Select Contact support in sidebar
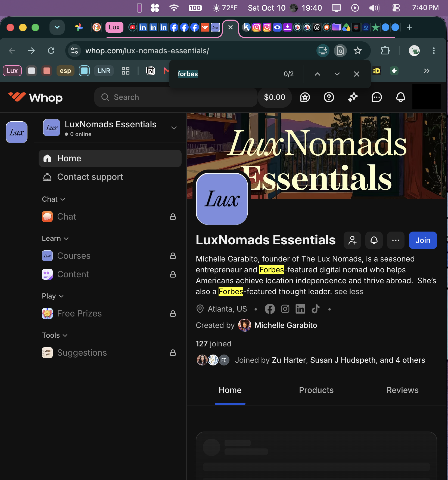The height and width of the screenshot is (480, 448). click(110, 177)
